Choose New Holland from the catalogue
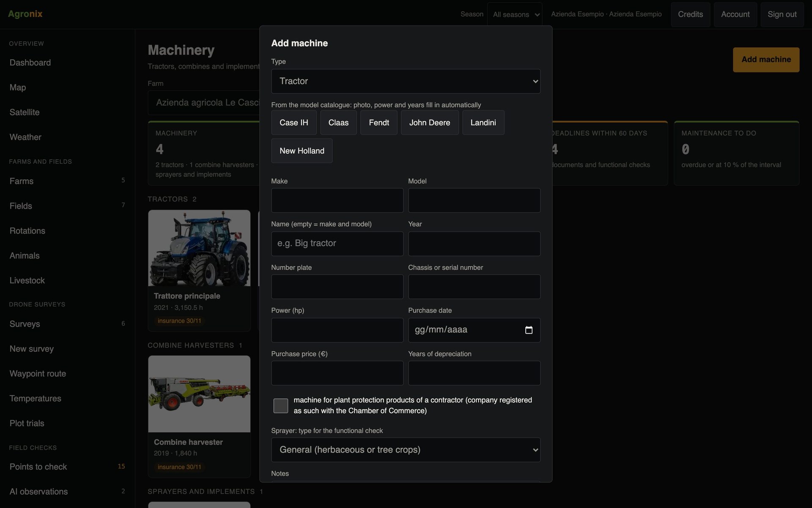The image size is (812, 508). [x=302, y=151]
